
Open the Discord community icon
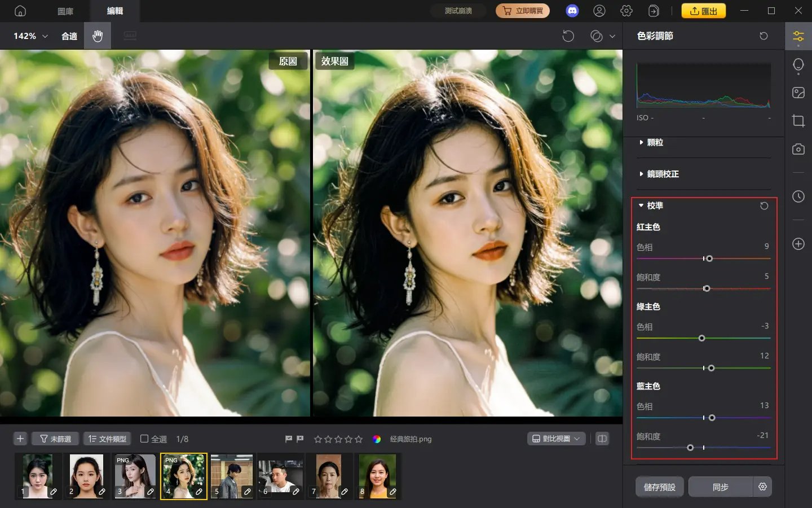tap(572, 11)
